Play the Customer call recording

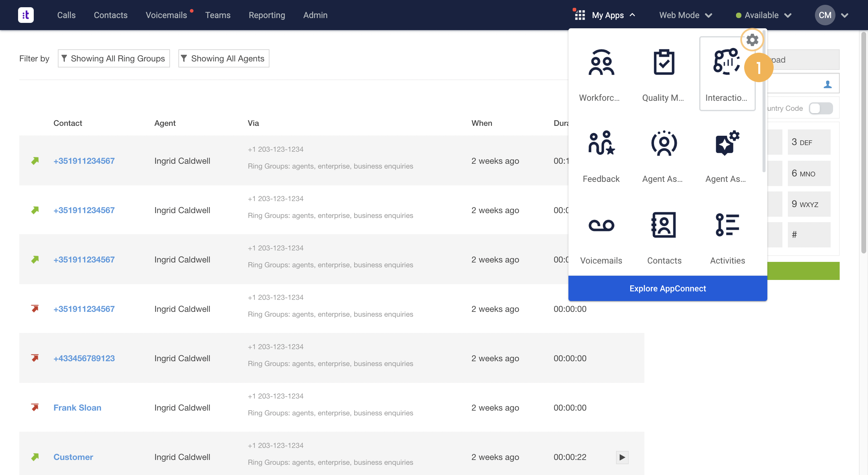pos(622,457)
